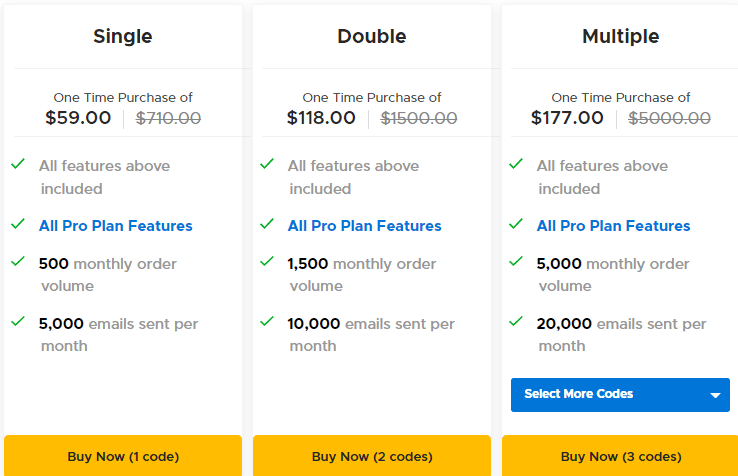Click the dropdown arrow on Select More Codes
738x476 pixels.
pos(715,395)
